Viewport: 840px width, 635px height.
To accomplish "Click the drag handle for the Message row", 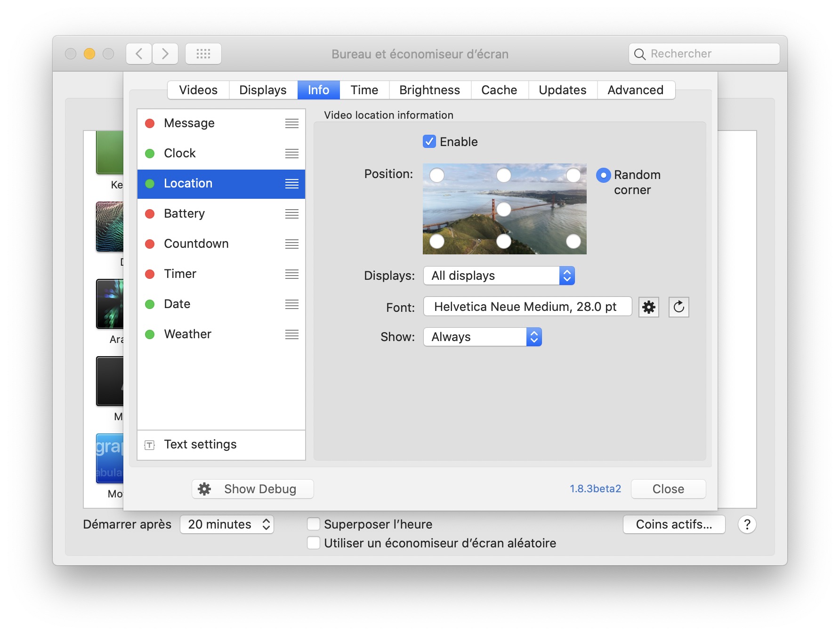I will pos(292,123).
